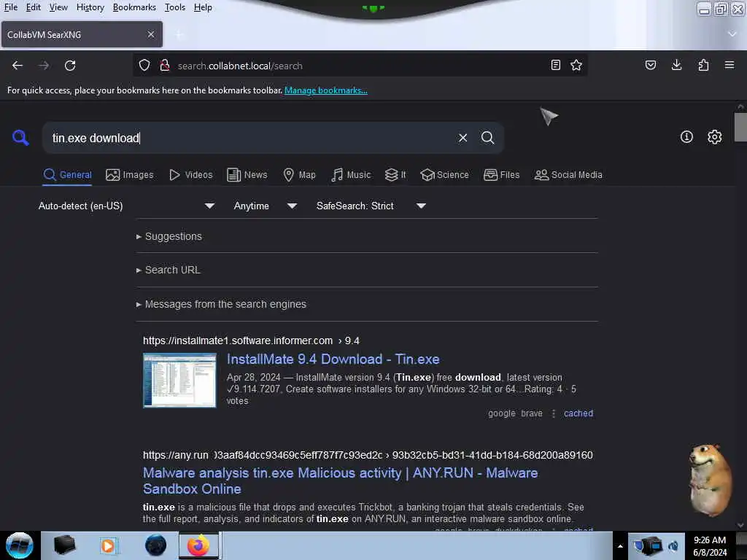
Task: Open Firefox in the taskbar
Action: tap(198, 545)
